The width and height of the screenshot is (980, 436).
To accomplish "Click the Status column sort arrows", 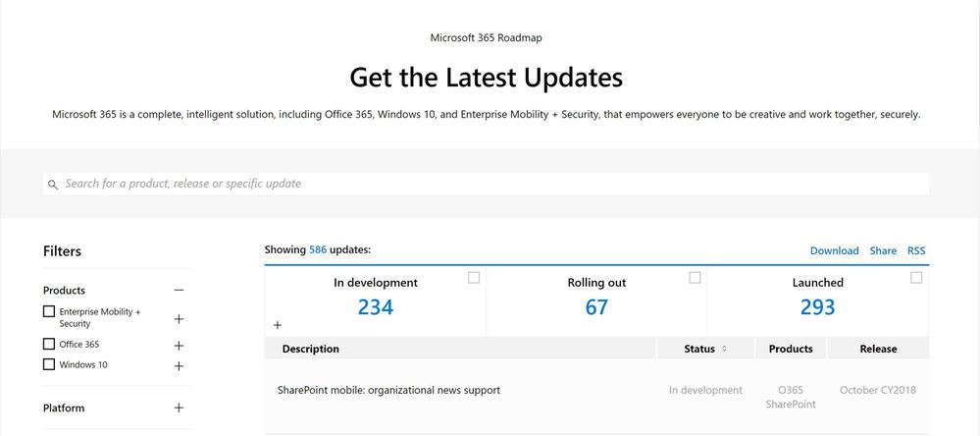I will 724,349.
